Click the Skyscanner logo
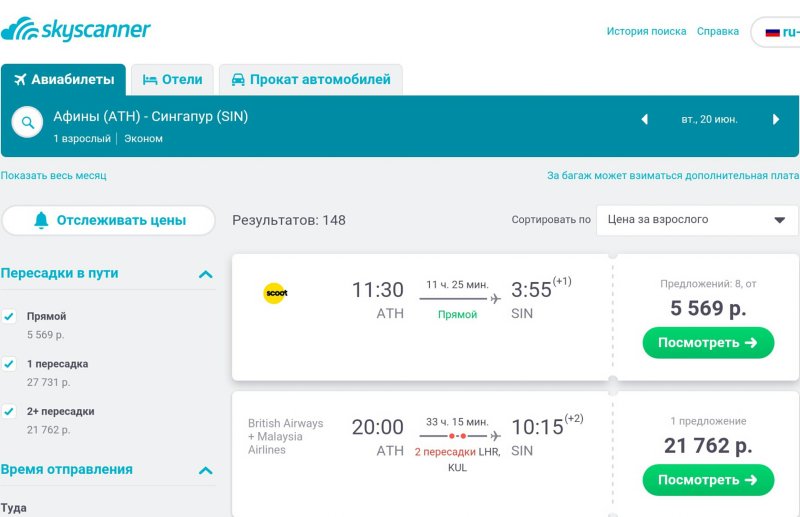 76,29
